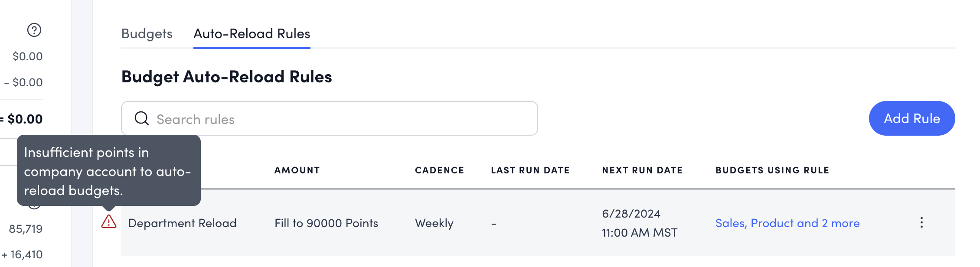Click the Last Run Date column header

click(x=530, y=170)
